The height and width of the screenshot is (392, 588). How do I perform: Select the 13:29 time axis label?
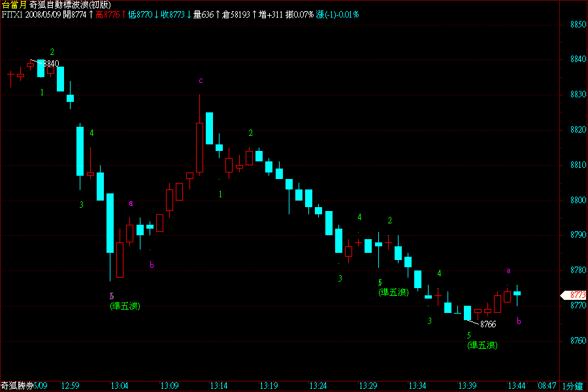[x=368, y=385]
